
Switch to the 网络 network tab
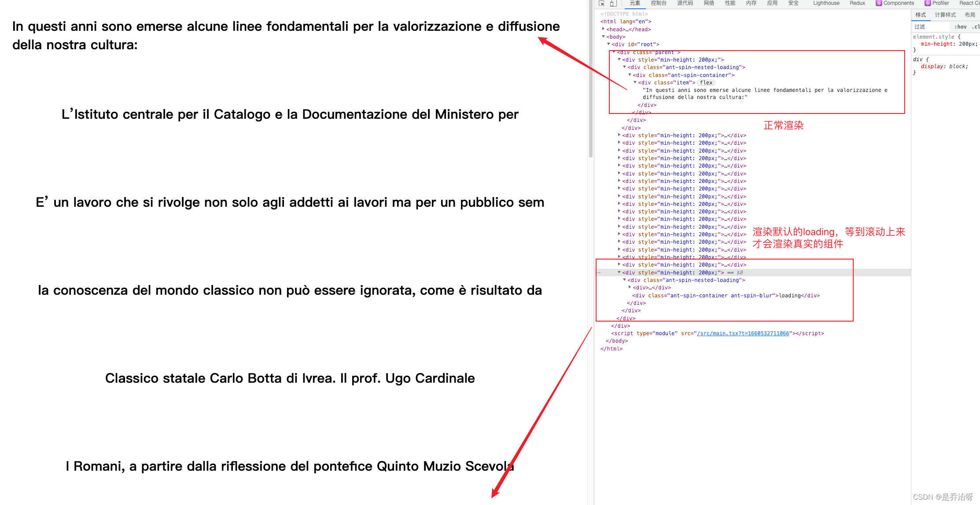coord(709,3)
